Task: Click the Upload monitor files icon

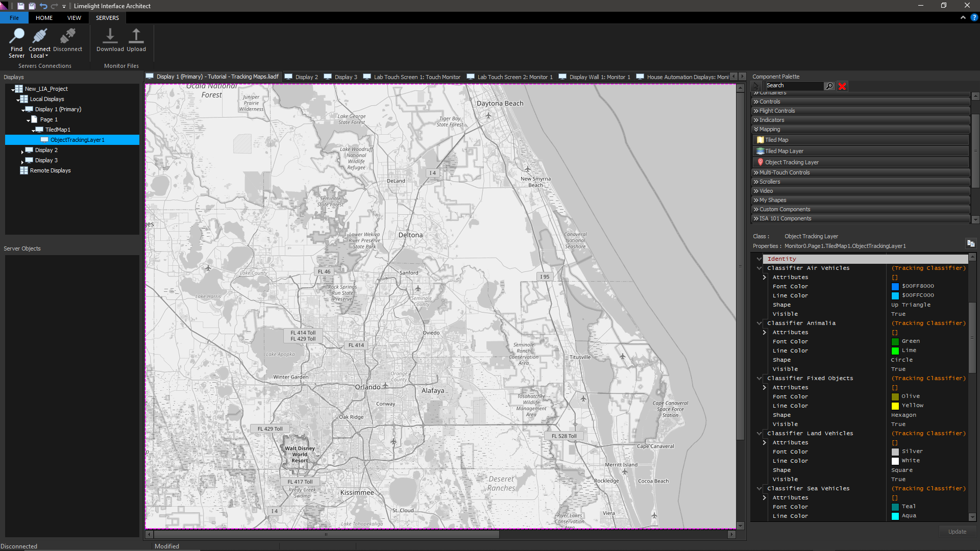Action: [x=136, y=36]
